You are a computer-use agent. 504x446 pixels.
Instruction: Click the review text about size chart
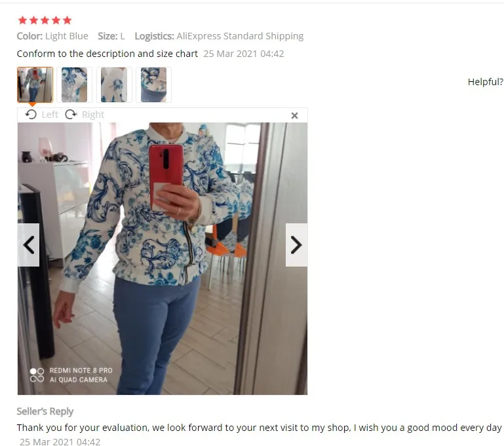tap(107, 54)
